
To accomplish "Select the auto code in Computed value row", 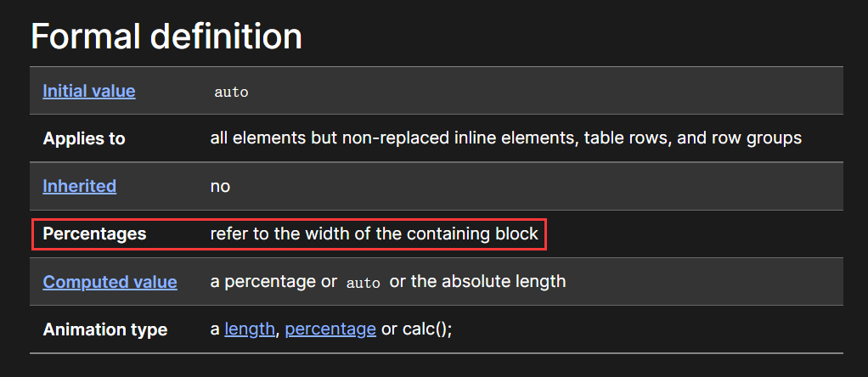I will coord(364,283).
